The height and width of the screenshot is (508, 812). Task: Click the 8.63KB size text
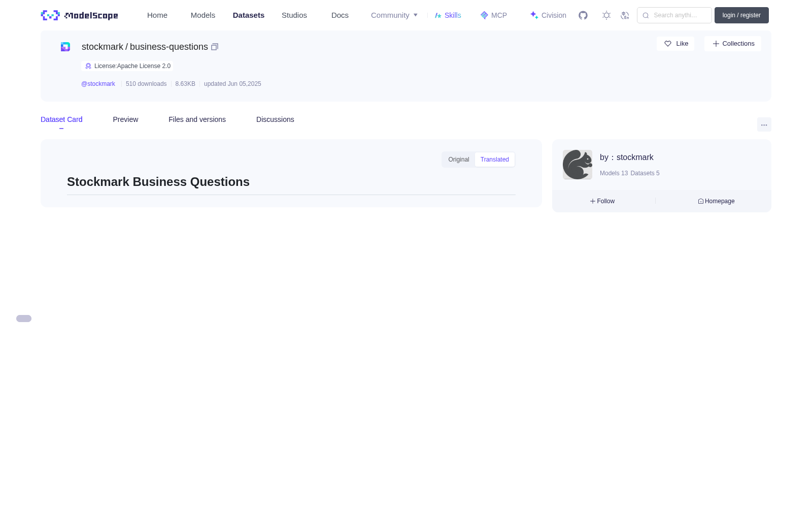pos(185,84)
